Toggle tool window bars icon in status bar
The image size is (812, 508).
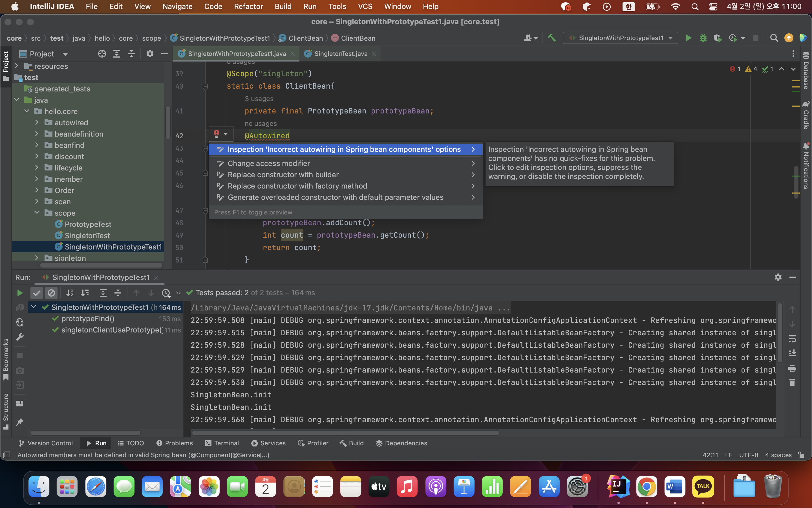(x=7, y=455)
